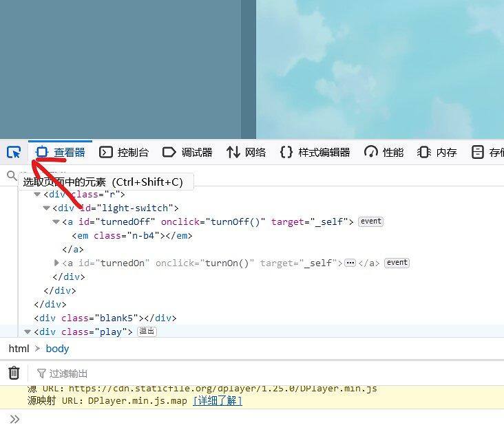The width and height of the screenshot is (504, 445).
Task: Open the 内存 memory panel
Action: click(437, 152)
